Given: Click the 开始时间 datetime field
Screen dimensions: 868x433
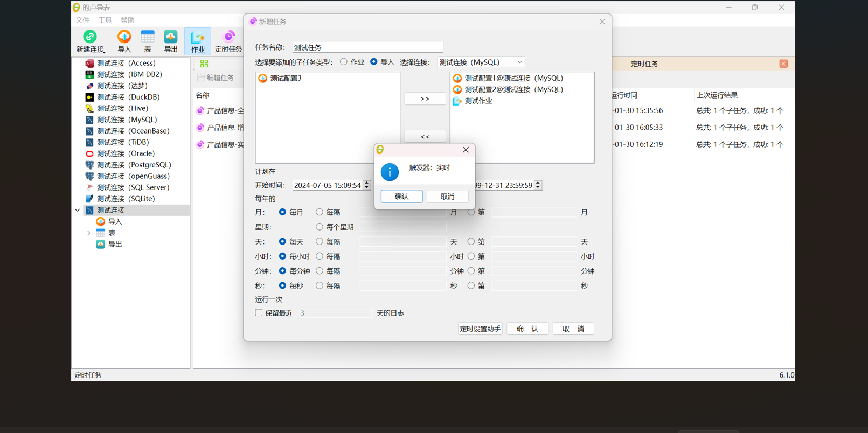Looking at the screenshot, I should click(328, 185).
